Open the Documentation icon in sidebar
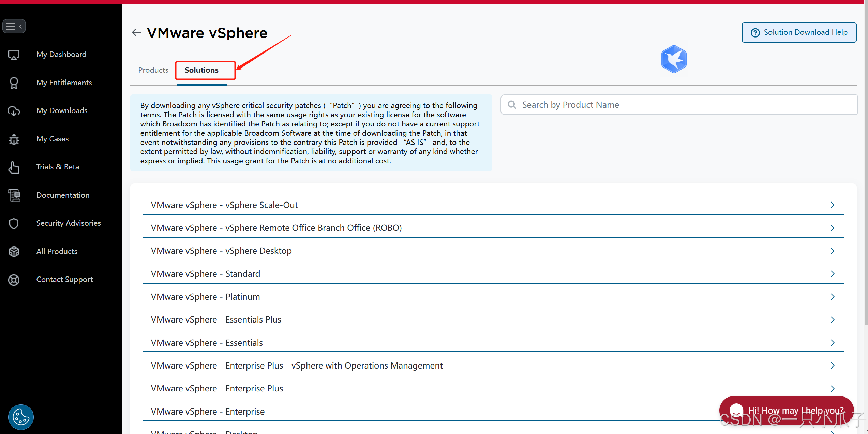Screen dimensions: 868x434 [x=14, y=195]
